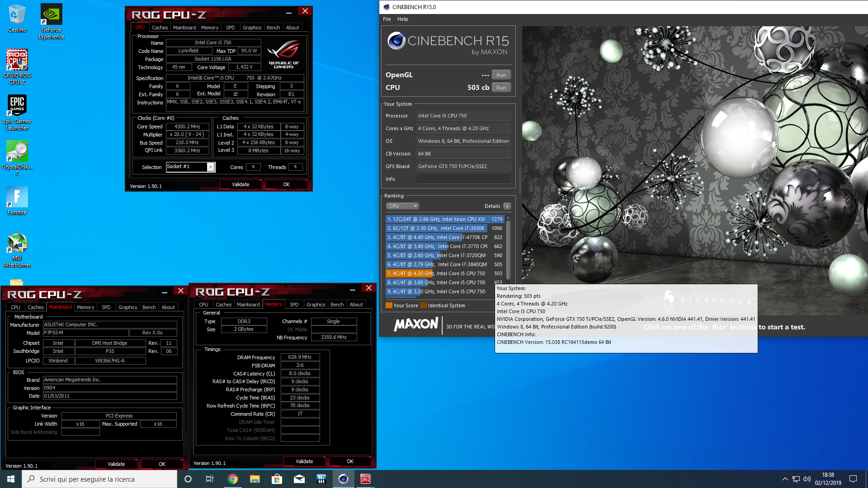Select ranking row Core i7-3930K 1096
The height and width of the screenshot is (488, 868).
point(445,228)
